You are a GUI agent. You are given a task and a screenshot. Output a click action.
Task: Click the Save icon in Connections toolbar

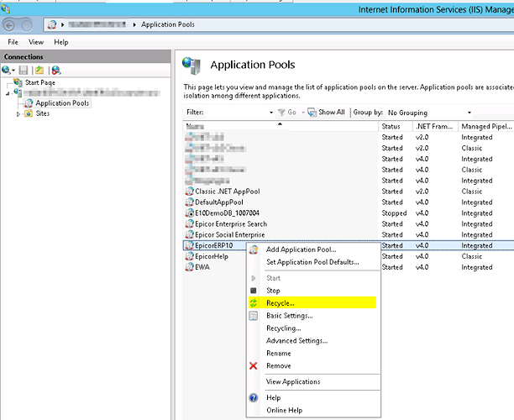click(x=24, y=70)
